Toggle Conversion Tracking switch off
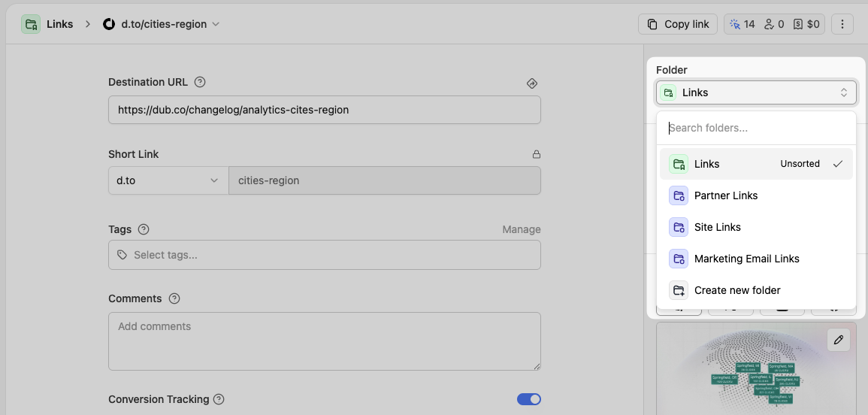 coord(528,399)
